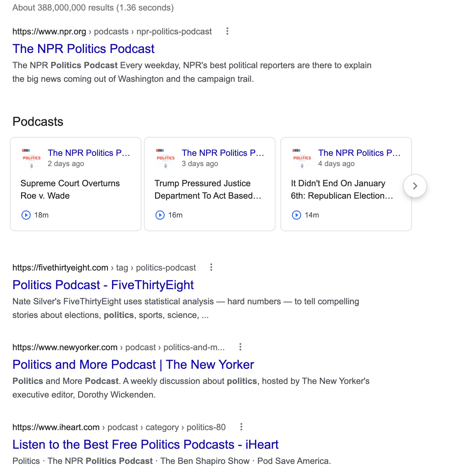Expand the first podcast card title link
Viewport: 456px width, 476px height.
pyautogui.click(x=89, y=153)
